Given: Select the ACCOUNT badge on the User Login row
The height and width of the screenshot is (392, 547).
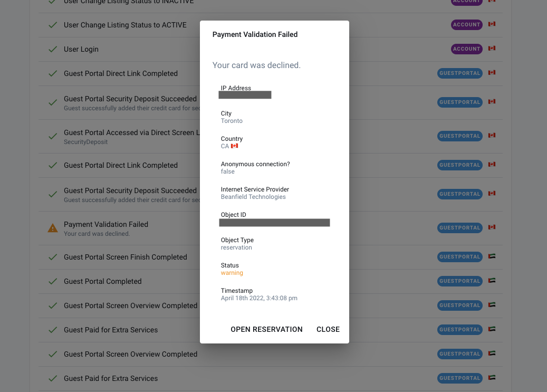Looking at the screenshot, I should [466, 49].
